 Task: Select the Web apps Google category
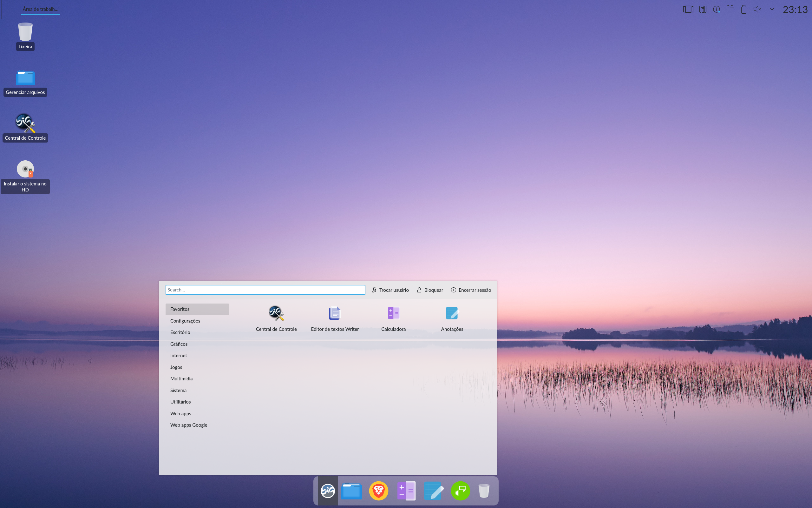pyautogui.click(x=197, y=425)
